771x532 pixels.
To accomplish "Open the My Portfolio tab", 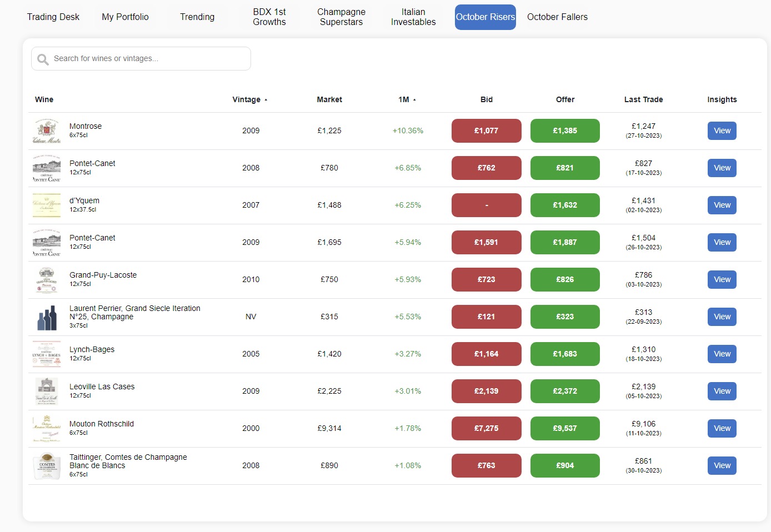I will pyautogui.click(x=125, y=17).
